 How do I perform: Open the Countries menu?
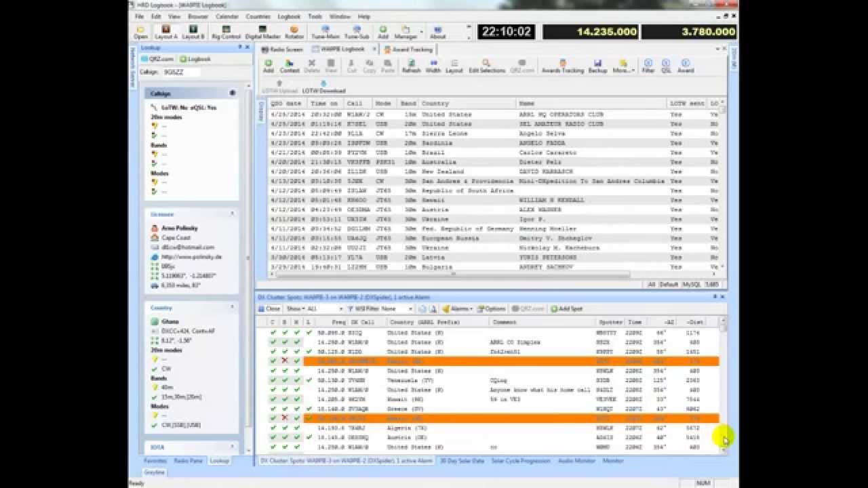click(258, 16)
